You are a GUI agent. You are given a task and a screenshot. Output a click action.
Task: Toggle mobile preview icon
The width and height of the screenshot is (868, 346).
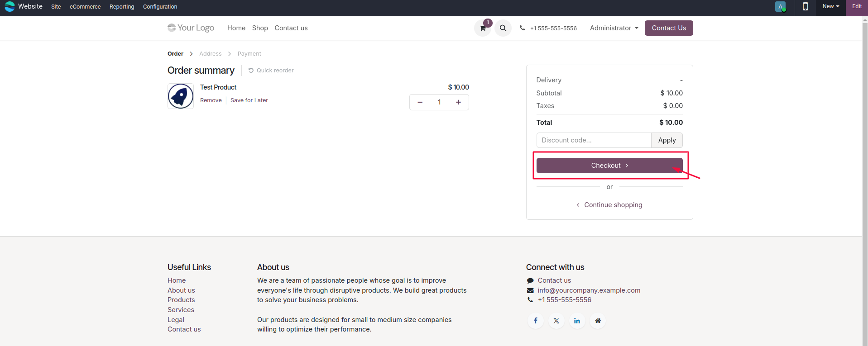coord(805,7)
